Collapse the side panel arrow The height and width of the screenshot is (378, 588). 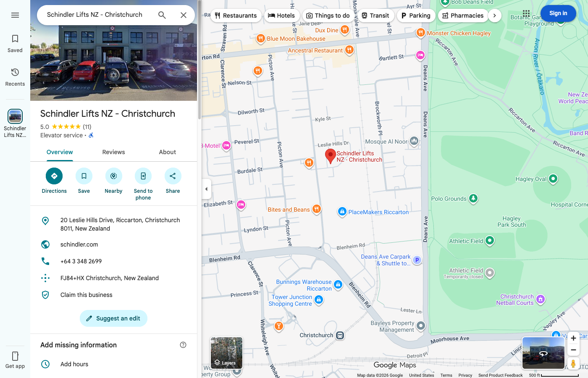[x=206, y=189]
